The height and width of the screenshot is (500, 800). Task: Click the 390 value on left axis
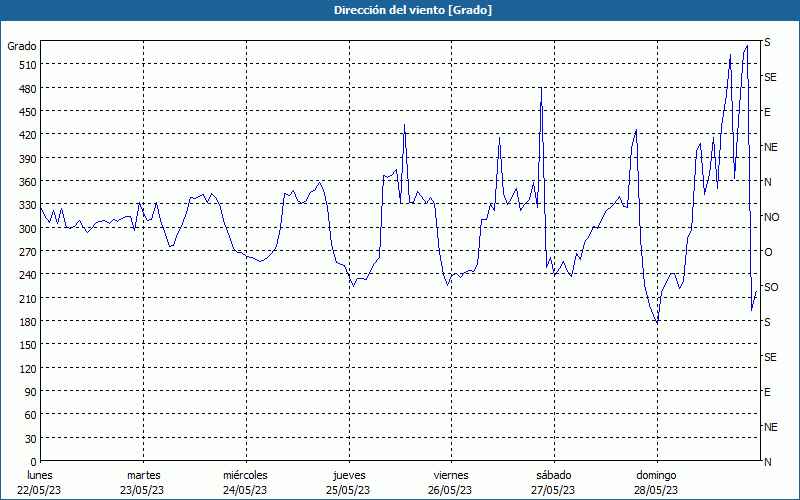28,159
